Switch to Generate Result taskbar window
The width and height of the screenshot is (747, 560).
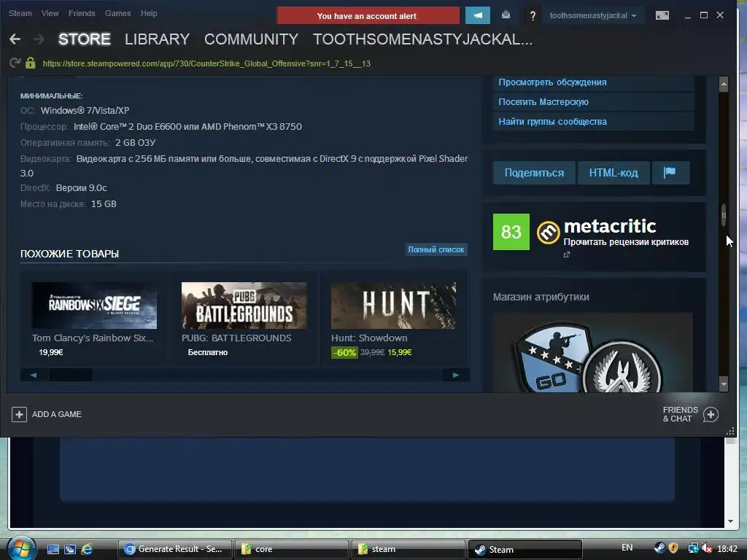click(174, 549)
